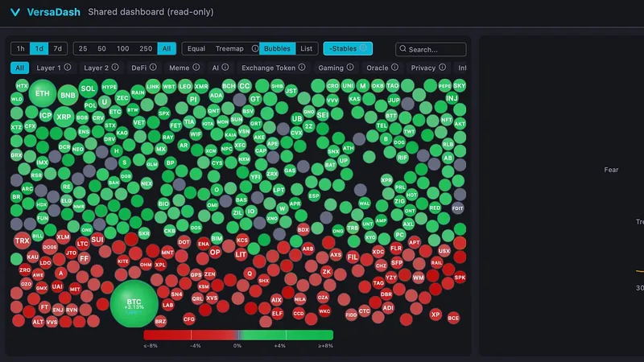Open the info icon next to Exchange Token
Screen dimensions: 644x362
[302, 68]
